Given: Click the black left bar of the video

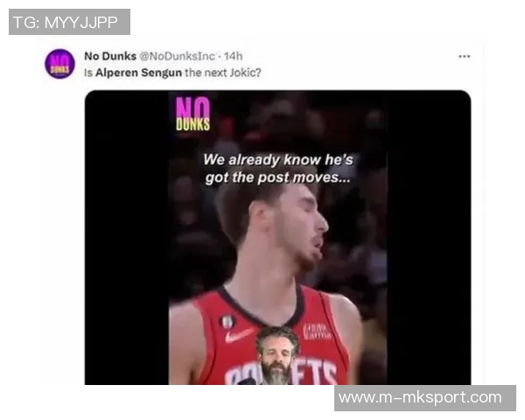Looking at the screenshot, I should pyautogui.click(x=127, y=237).
